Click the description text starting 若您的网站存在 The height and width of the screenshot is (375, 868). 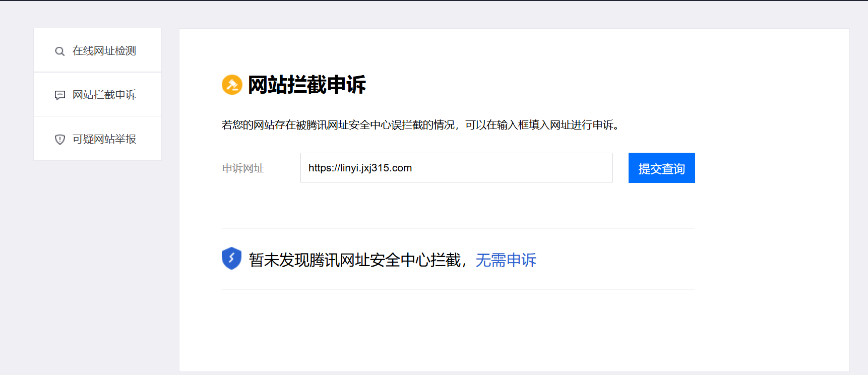420,125
